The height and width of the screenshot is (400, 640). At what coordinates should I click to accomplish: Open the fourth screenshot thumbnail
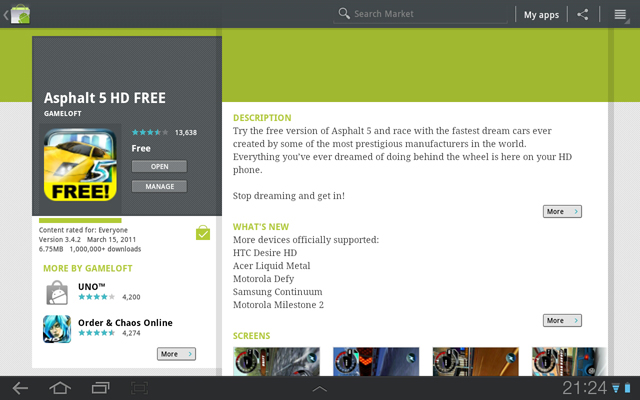569,361
